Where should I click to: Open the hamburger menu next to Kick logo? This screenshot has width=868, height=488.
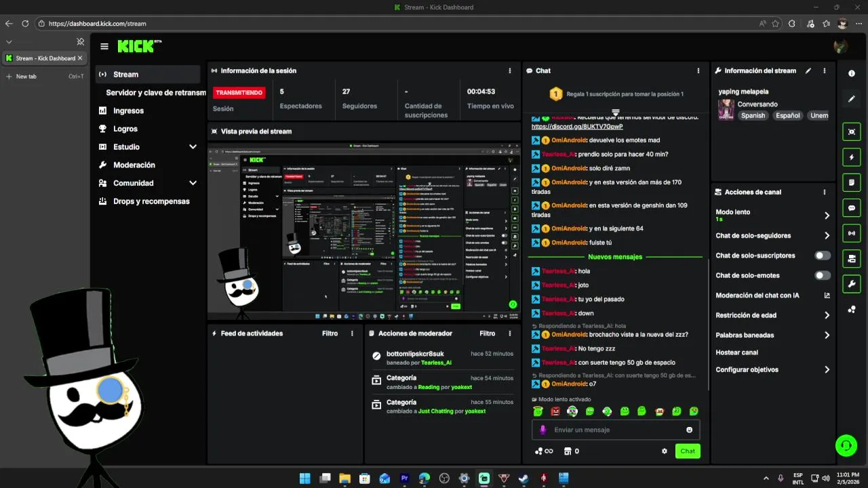pos(104,46)
